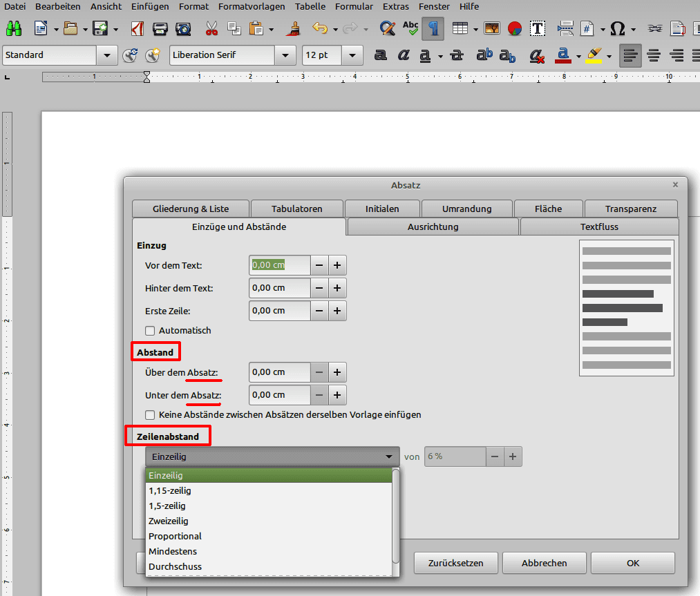Collapse the Einzeilig Zeilenabstand dropdown
Screen dimensions: 700x596
click(272, 456)
